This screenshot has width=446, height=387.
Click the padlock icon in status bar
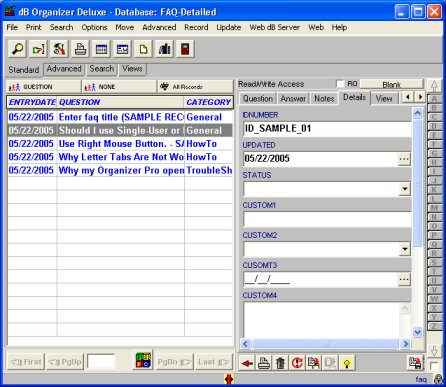(x=439, y=379)
